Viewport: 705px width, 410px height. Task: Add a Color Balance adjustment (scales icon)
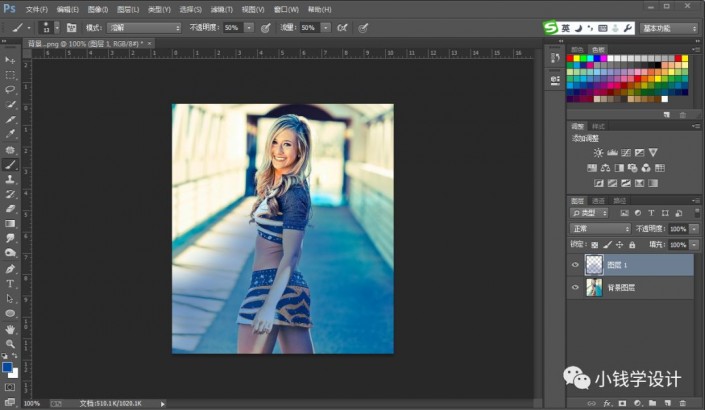[606, 168]
